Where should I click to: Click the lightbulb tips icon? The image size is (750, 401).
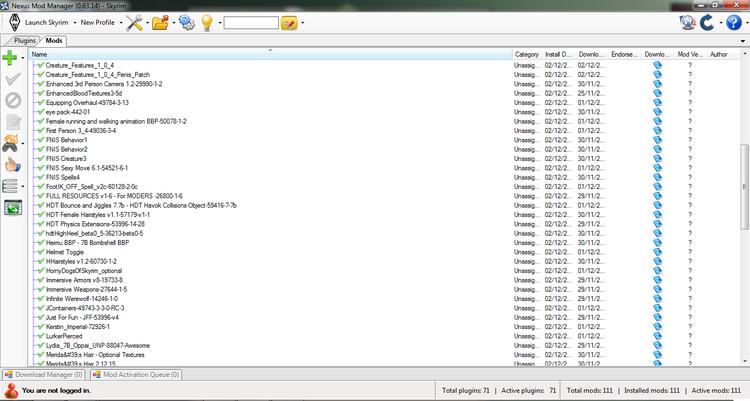point(207,22)
